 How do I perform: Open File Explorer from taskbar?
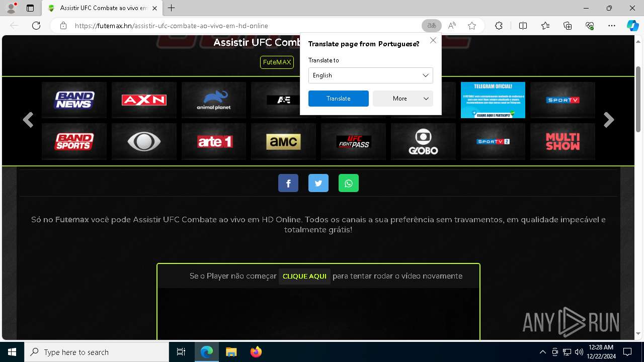click(x=231, y=352)
